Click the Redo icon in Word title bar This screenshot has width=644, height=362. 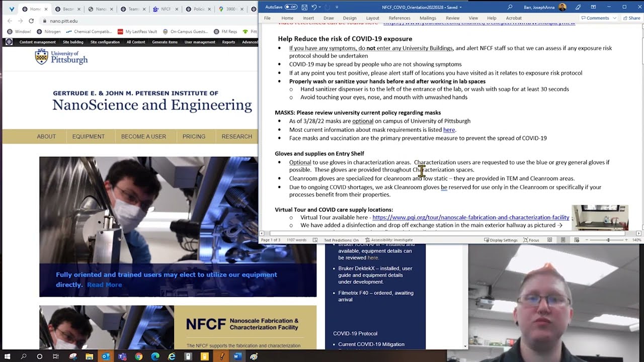328,7
